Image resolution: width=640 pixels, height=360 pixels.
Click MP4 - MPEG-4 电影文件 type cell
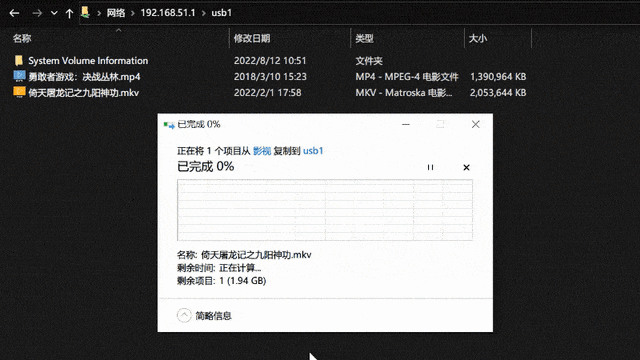tap(407, 77)
